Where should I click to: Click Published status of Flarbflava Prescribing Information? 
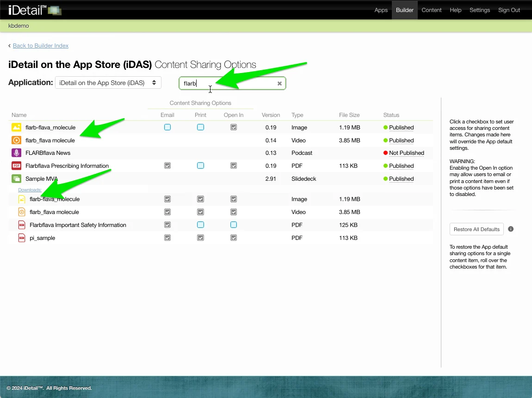pos(402,166)
